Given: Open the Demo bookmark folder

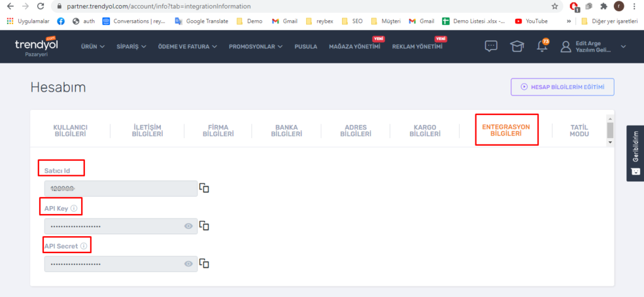Looking at the screenshot, I should point(250,21).
